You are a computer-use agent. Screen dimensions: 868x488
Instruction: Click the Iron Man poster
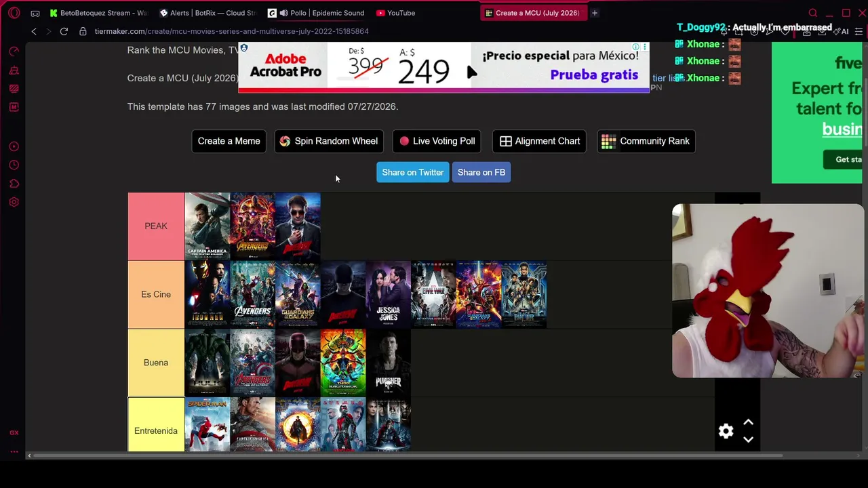[x=208, y=295]
